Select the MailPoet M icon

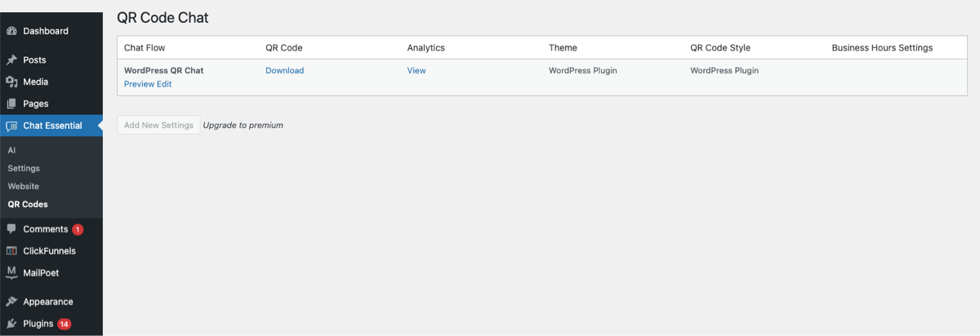coord(11,273)
